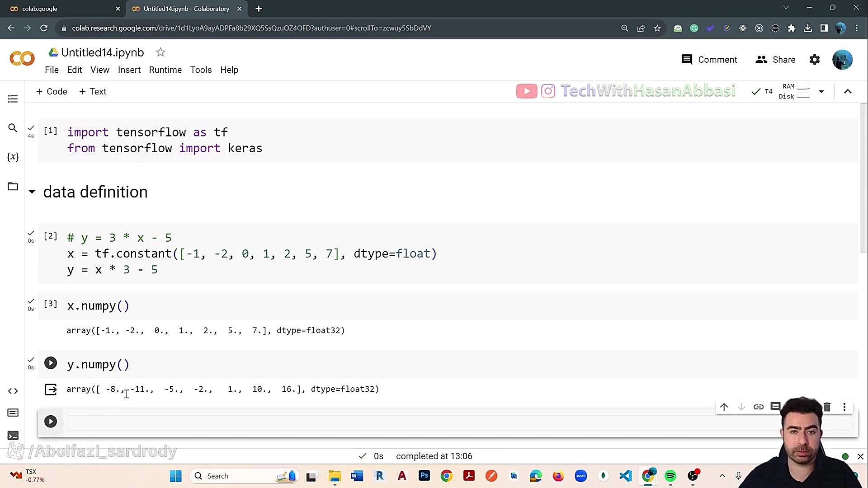Open Chrome zoom magnifier icon in address bar

tap(625, 28)
